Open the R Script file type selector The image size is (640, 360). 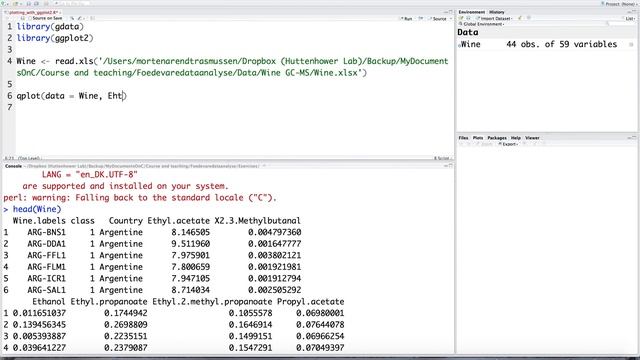click(x=442, y=158)
